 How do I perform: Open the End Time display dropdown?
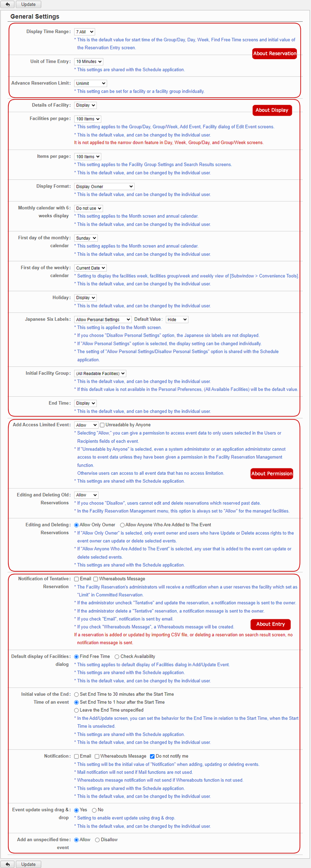85,403
